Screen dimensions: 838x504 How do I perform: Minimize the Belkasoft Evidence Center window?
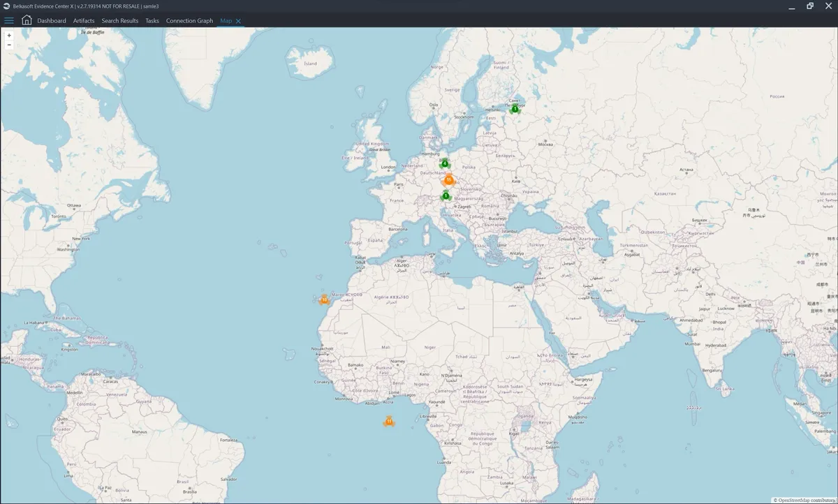790,6
